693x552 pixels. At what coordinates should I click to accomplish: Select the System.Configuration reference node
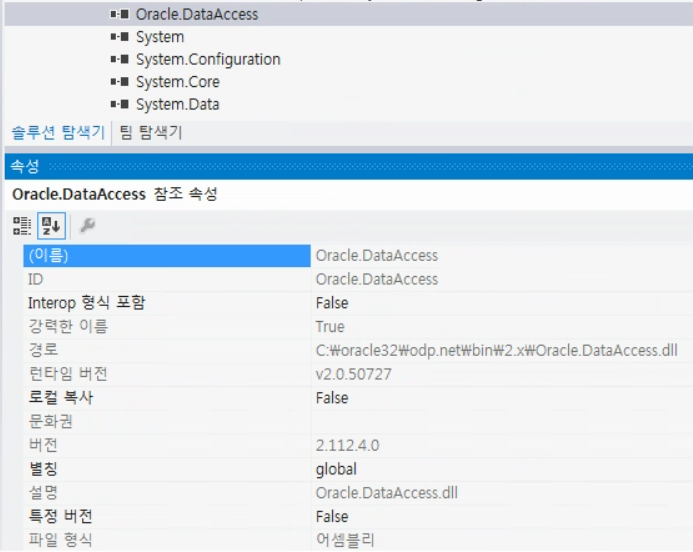coord(208,59)
